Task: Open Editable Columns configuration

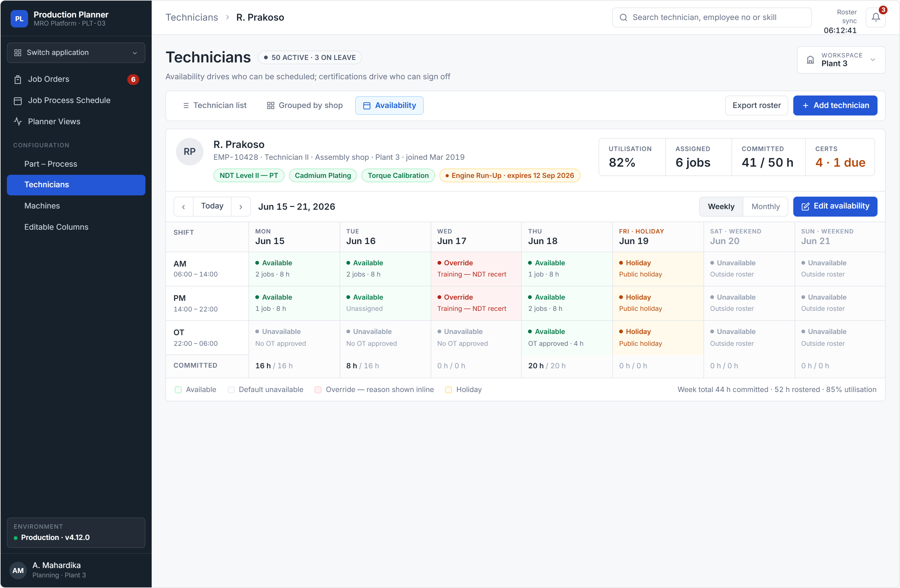Action: point(76,227)
